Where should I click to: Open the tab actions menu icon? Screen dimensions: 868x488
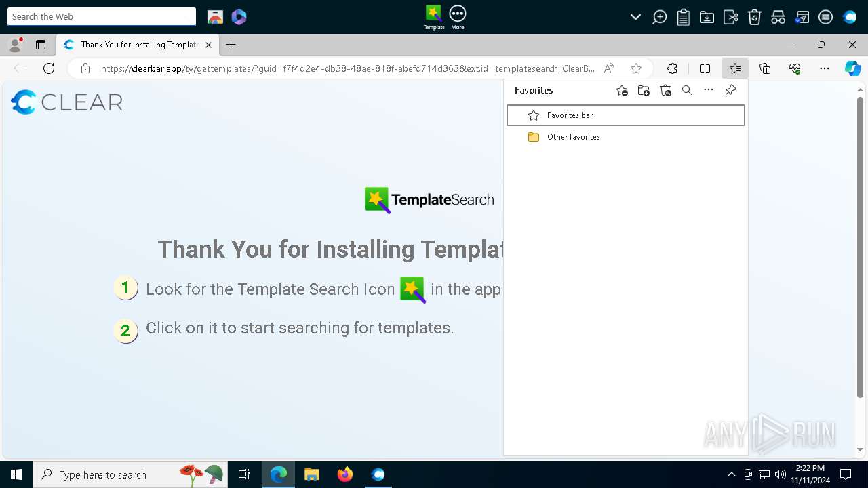click(41, 45)
